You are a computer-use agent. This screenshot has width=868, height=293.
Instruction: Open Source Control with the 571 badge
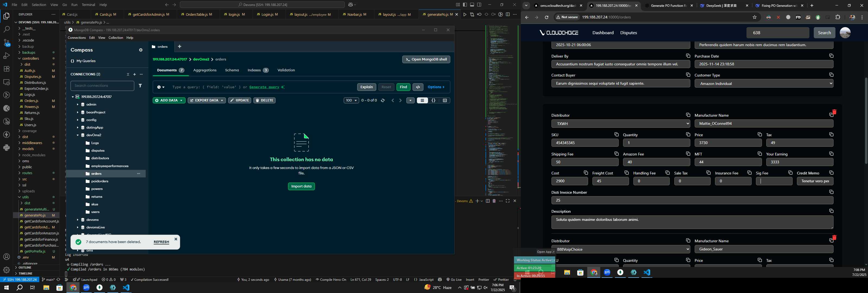tap(7, 43)
